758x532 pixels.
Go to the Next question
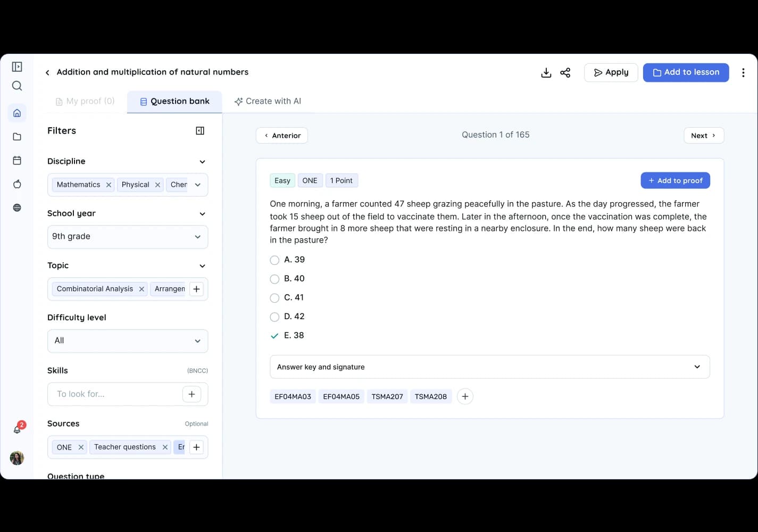(703, 136)
